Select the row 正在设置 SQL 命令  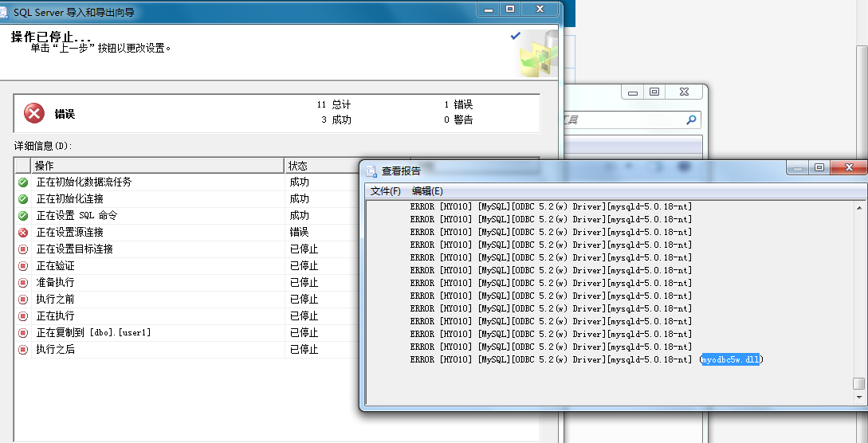click(x=187, y=216)
